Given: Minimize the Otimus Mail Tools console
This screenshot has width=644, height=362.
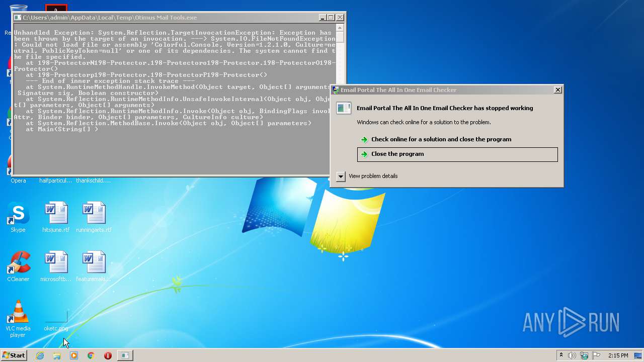Looking at the screenshot, I should [x=323, y=18].
